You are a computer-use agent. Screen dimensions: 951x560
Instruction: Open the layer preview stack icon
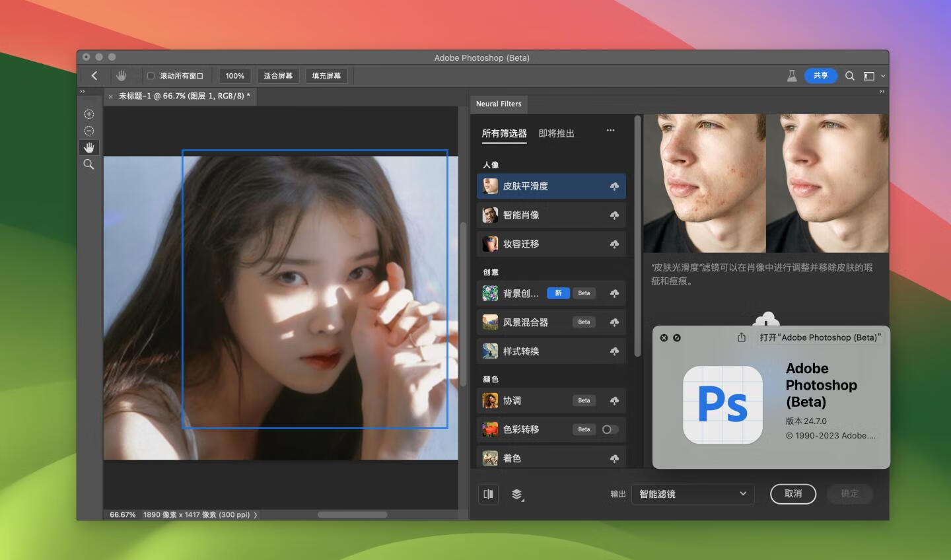517,495
